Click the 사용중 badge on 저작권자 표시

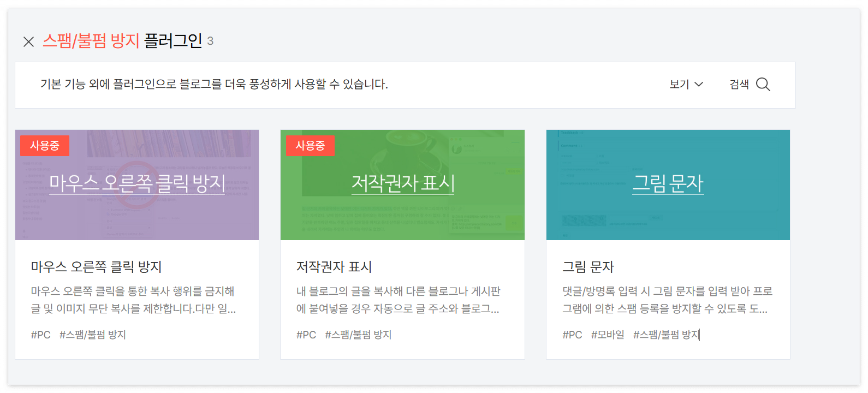coord(310,146)
